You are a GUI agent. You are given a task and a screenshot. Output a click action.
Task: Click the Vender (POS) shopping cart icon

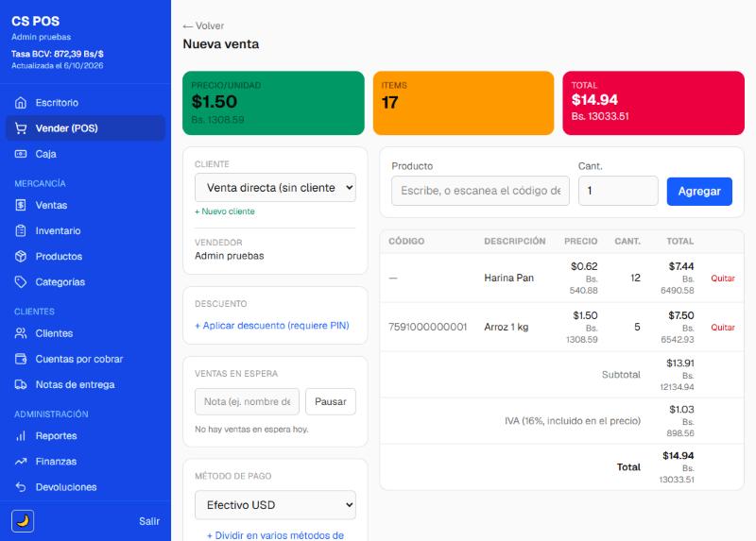point(21,128)
